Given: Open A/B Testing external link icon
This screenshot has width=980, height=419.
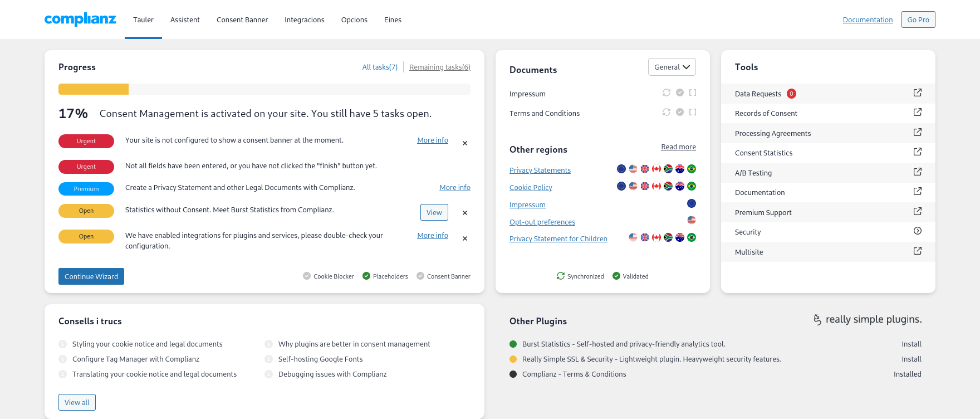Looking at the screenshot, I should pyautogui.click(x=917, y=172).
